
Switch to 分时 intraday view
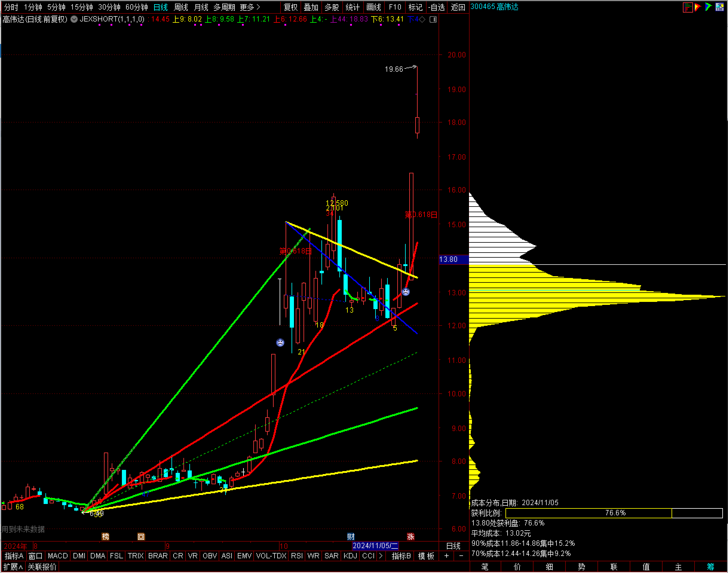tap(11, 7)
